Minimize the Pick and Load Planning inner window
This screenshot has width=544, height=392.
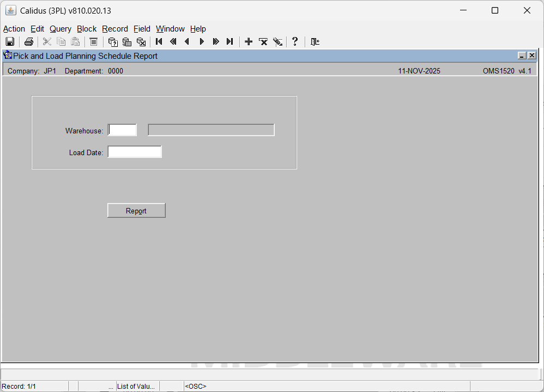pos(522,56)
